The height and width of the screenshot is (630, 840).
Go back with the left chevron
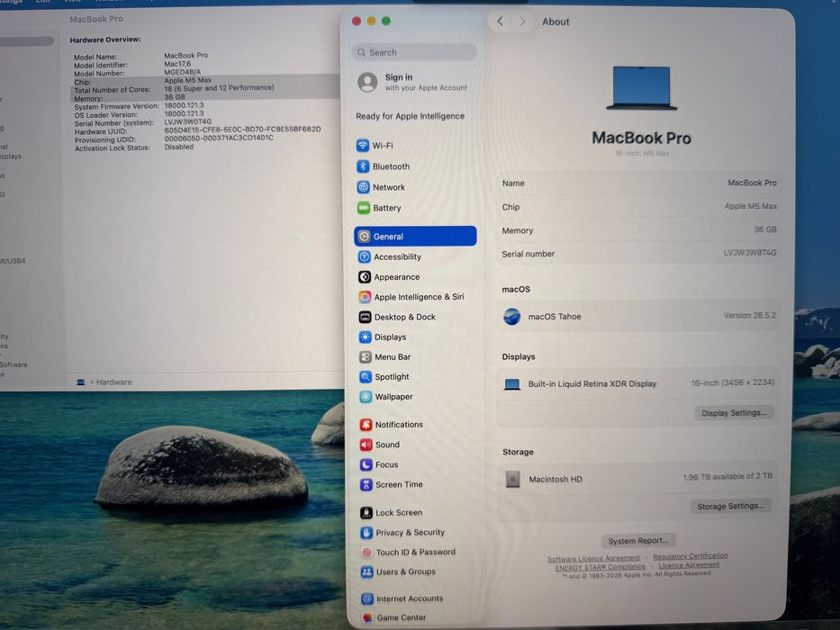(x=500, y=22)
